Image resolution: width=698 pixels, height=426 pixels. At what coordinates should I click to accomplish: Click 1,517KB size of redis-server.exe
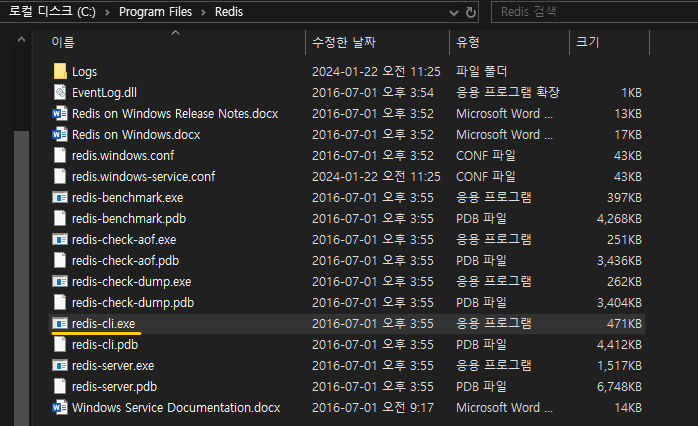point(619,365)
